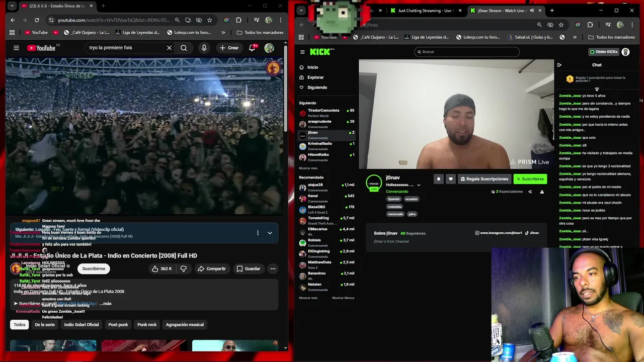This screenshot has height=362, width=644.
Task: Toggle notifications bell for j0nav channel
Action: pos(438,179)
